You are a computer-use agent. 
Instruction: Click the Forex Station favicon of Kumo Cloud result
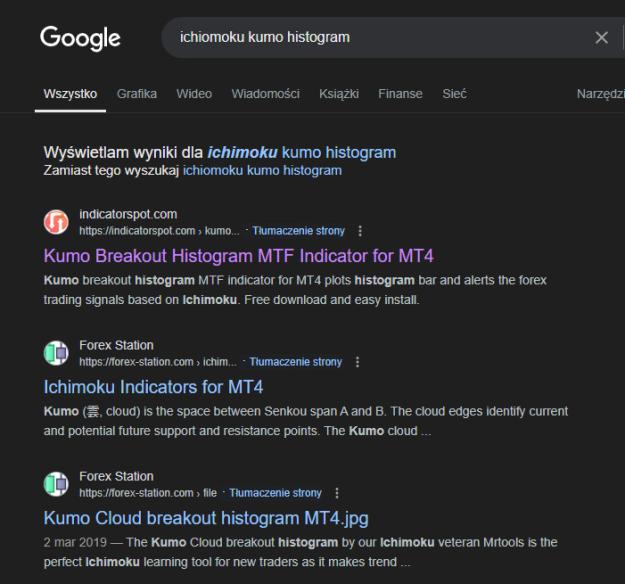point(56,484)
